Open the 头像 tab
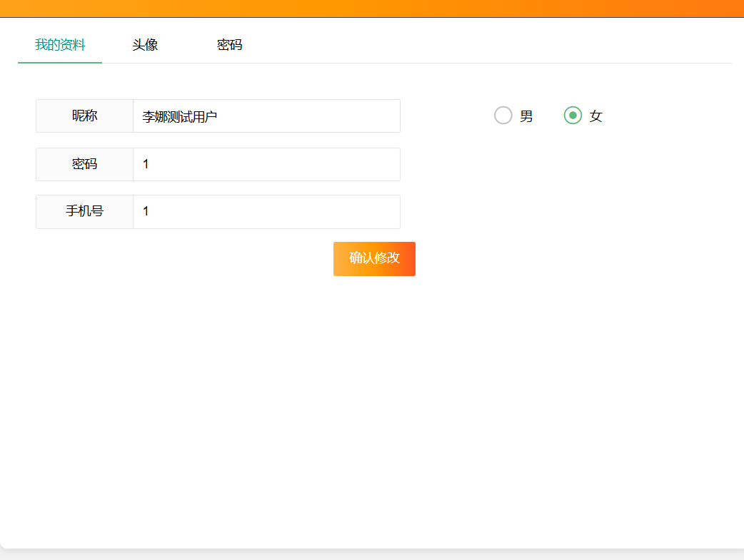This screenshot has height=560, width=744. [x=145, y=45]
